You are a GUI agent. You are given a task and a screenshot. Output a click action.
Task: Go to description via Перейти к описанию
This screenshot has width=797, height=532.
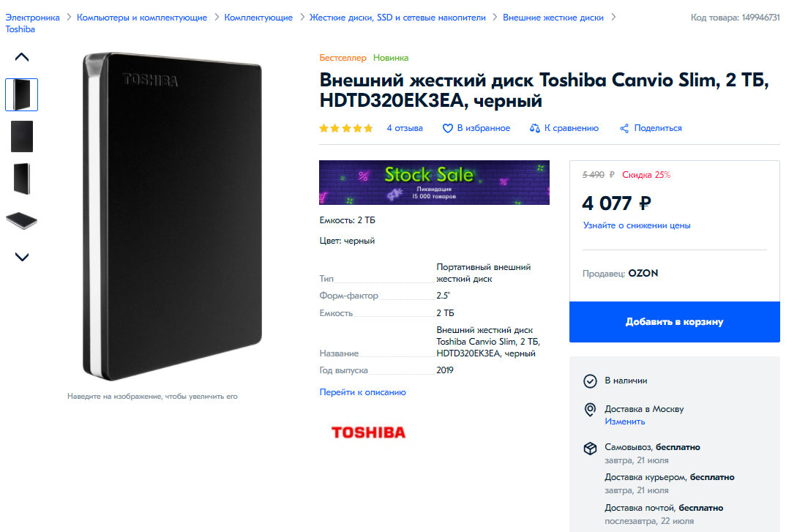(362, 392)
